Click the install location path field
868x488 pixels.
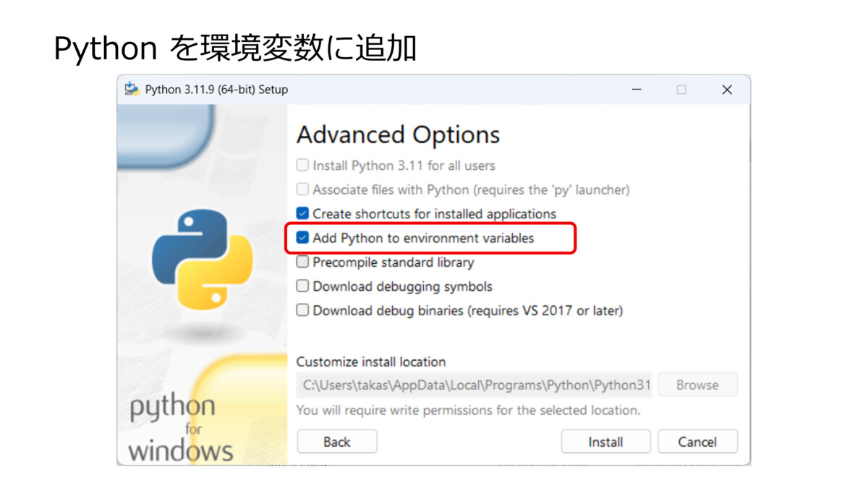(474, 385)
